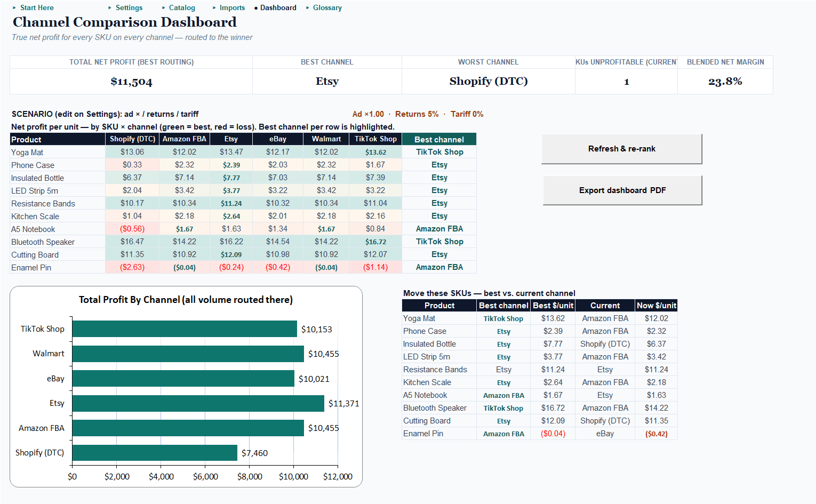Click the Phone Case Shopify cell $0.33

pos(132,165)
